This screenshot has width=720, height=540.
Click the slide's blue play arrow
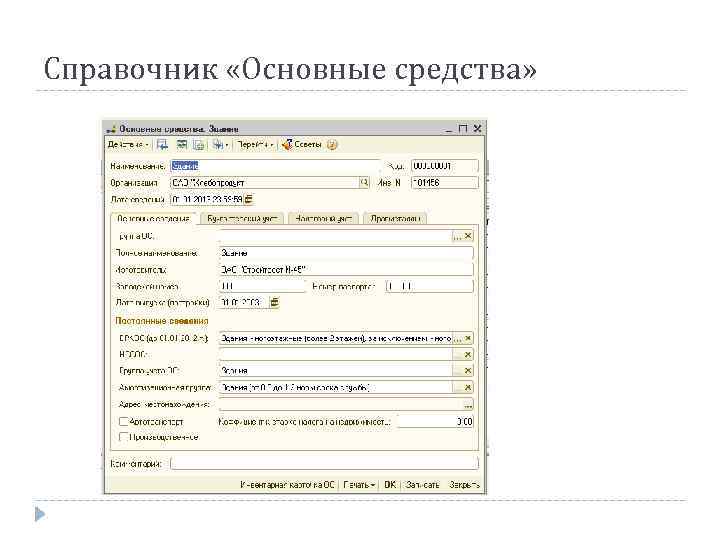tap(40, 514)
